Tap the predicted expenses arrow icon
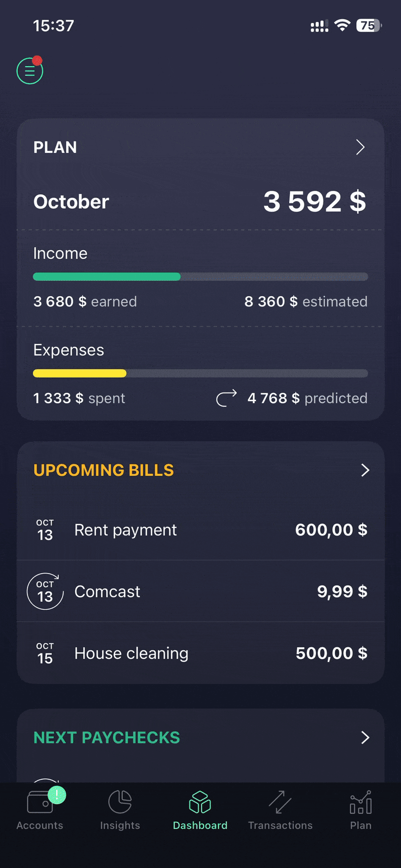The image size is (401, 868). pos(227,398)
